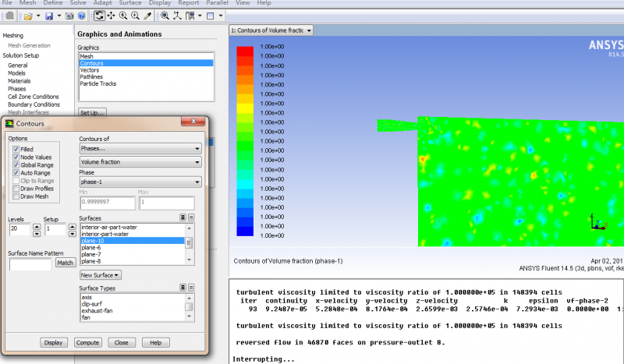Open the Surface menu

click(129, 3)
